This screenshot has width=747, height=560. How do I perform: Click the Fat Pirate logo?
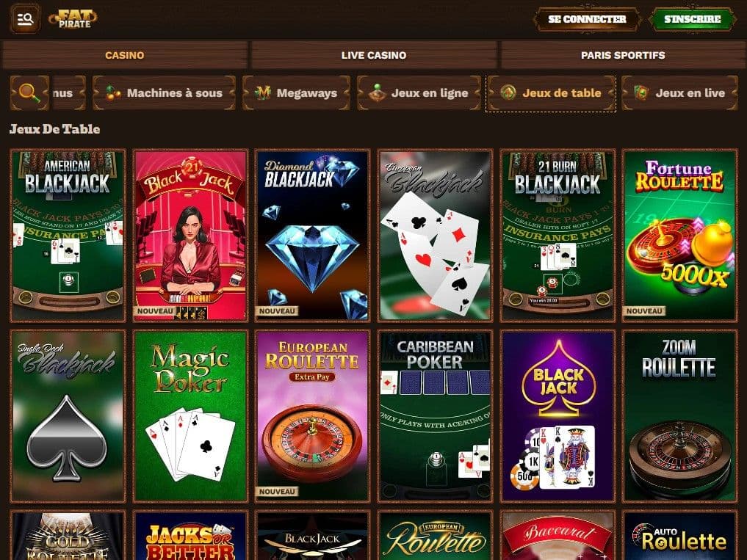pos(73,19)
